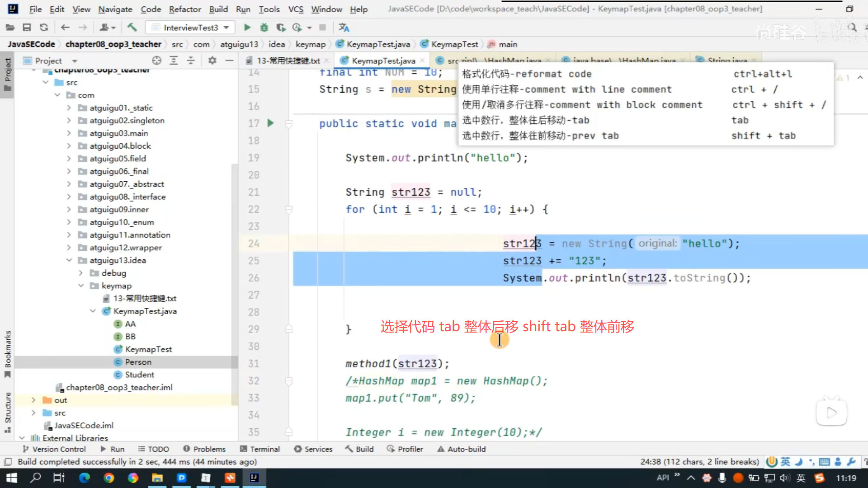Screen dimensions: 868x488
Task: Select Person class in project tree
Action: [x=138, y=362]
